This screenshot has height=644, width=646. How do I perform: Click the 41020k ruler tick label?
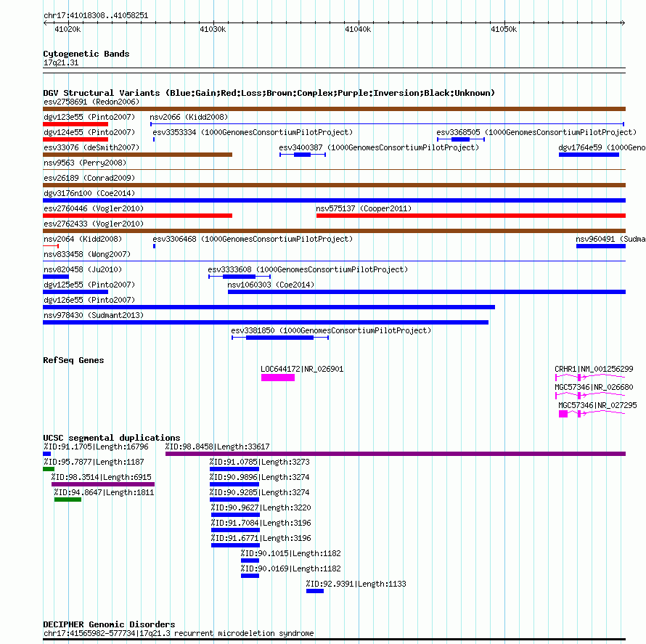coord(68,29)
